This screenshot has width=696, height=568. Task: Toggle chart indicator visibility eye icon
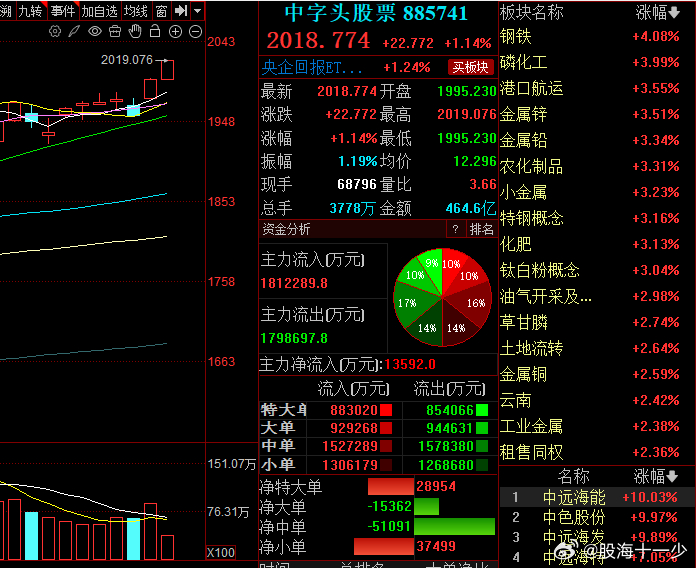click(x=95, y=31)
